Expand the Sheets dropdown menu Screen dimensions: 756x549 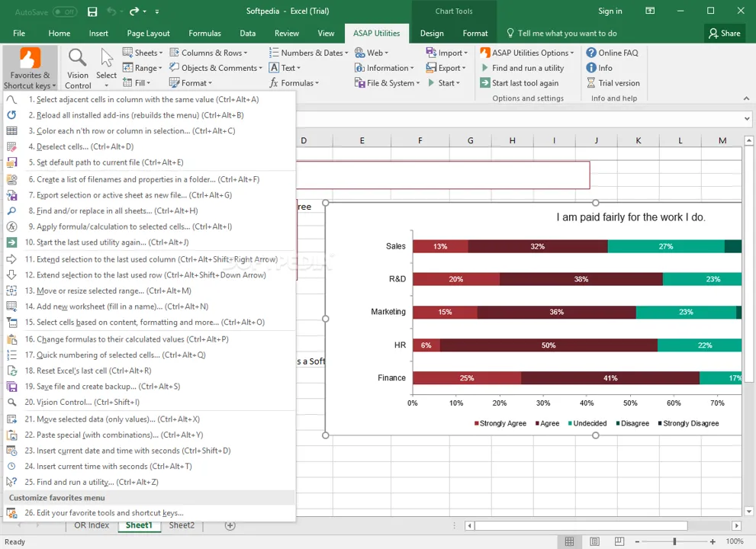[143, 53]
